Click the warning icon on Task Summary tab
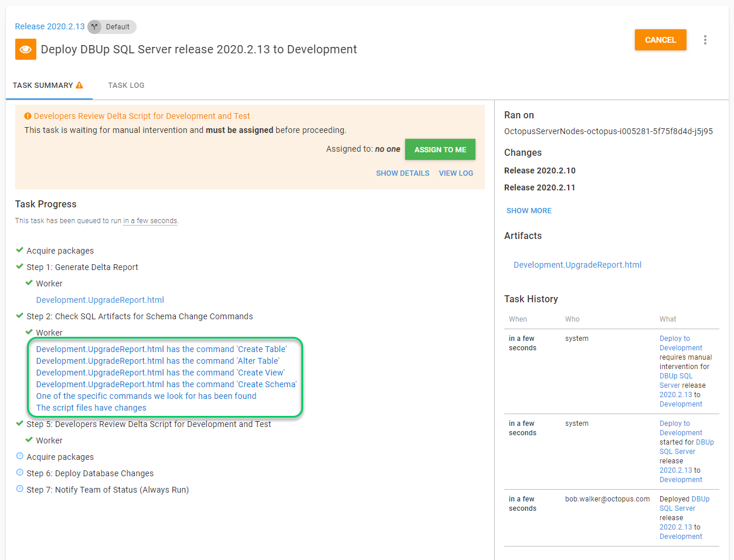The height and width of the screenshot is (560, 734). coord(80,85)
